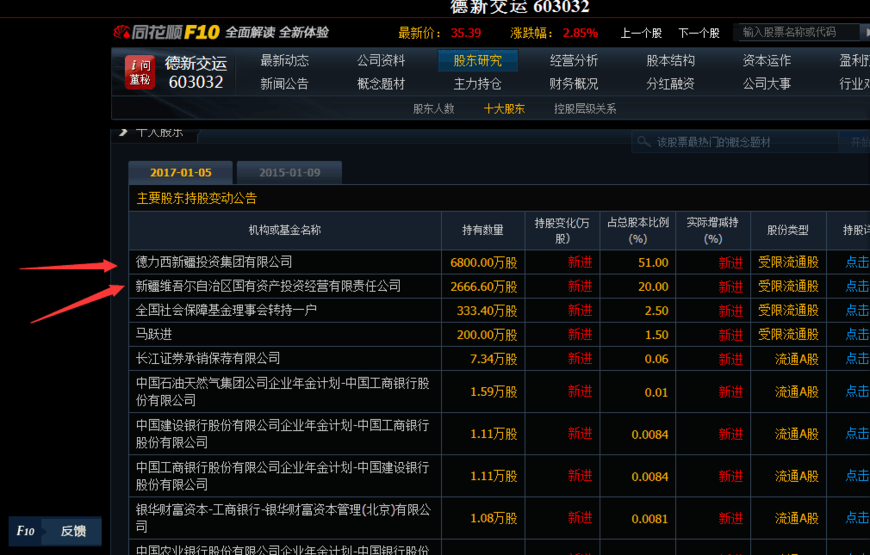Click the 主要股东持股变动公告 heading
Viewport: 870px width, 555px height.
point(196,198)
